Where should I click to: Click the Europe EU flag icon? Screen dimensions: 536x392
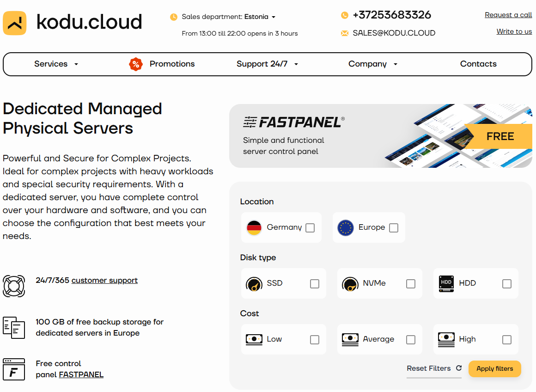tap(346, 228)
